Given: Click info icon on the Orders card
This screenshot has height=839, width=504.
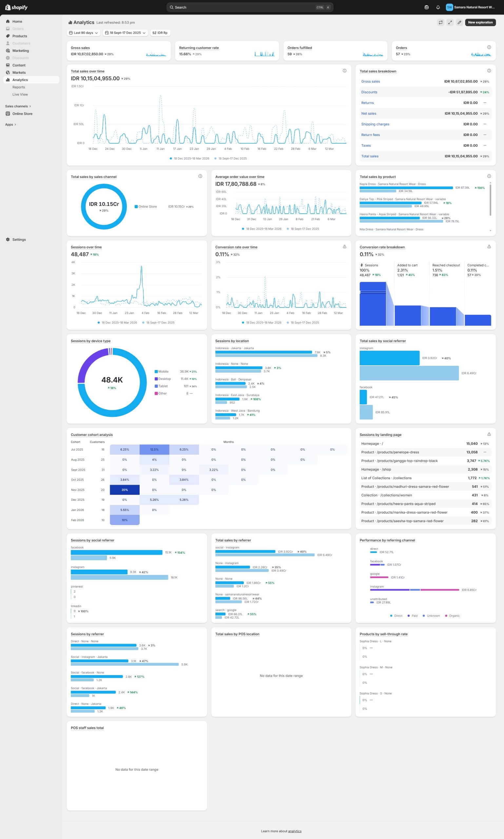Looking at the screenshot, I should tap(489, 47).
